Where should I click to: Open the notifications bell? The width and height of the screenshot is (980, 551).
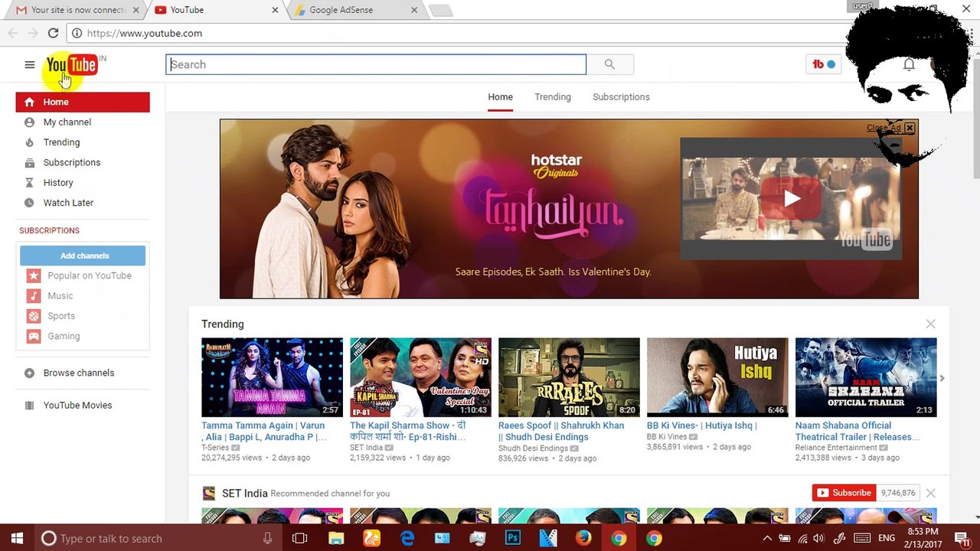909,64
